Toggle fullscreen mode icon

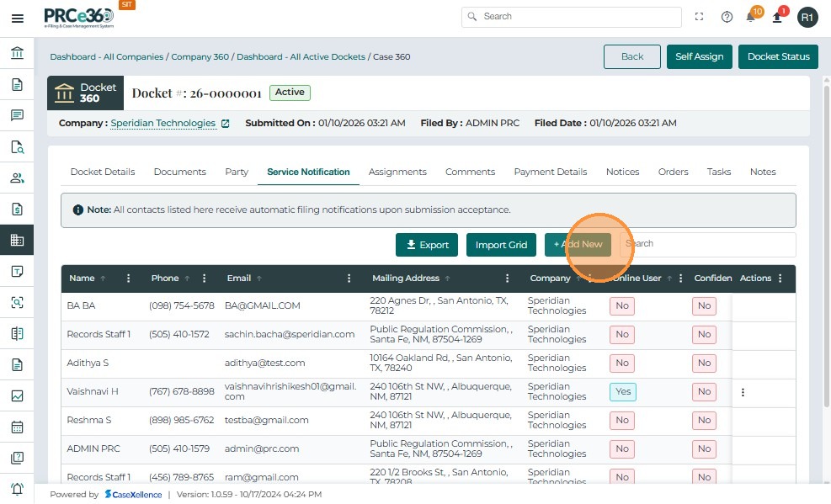click(x=699, y=17)
